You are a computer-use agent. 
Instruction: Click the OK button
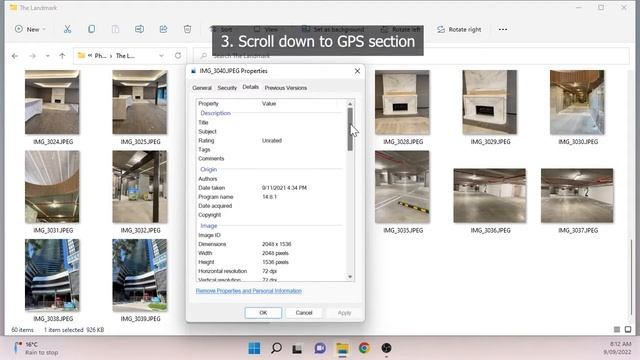tap(263, 313)
